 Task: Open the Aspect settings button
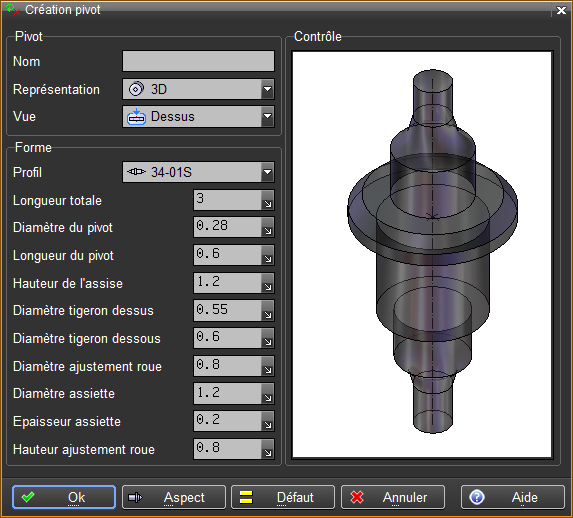174,497
